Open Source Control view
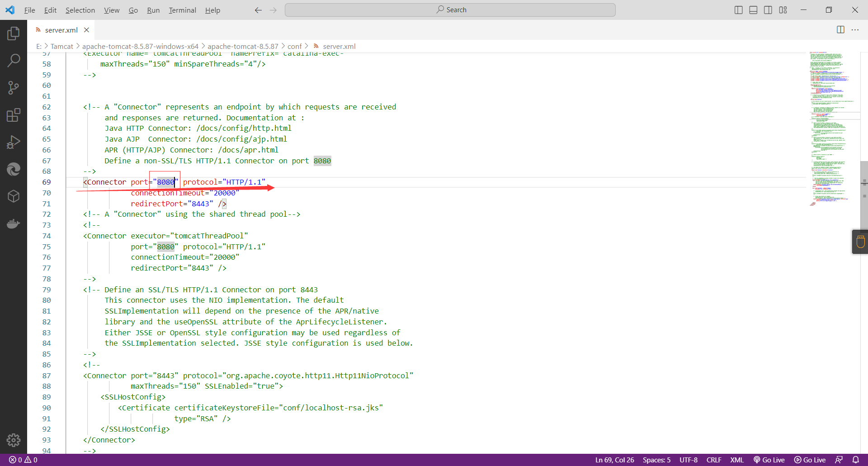This screenshot has width=868, height=466. point(14,88)
